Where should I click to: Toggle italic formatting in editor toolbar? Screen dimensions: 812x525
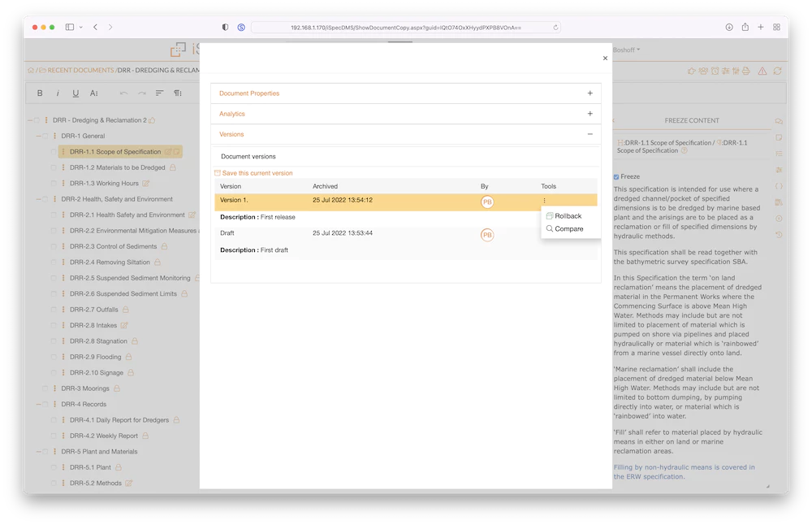[58, 93]
